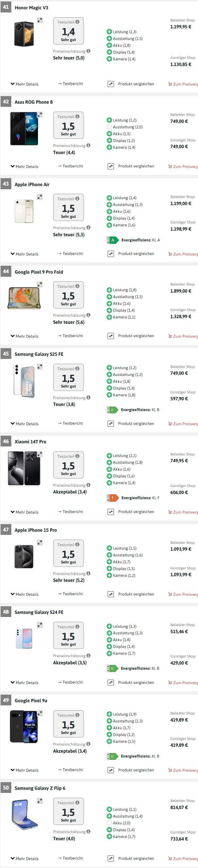Zoom the Samsung Galaxy Z Flip 6 image
The height and width of the screenshot is (868, 198).
40,801
